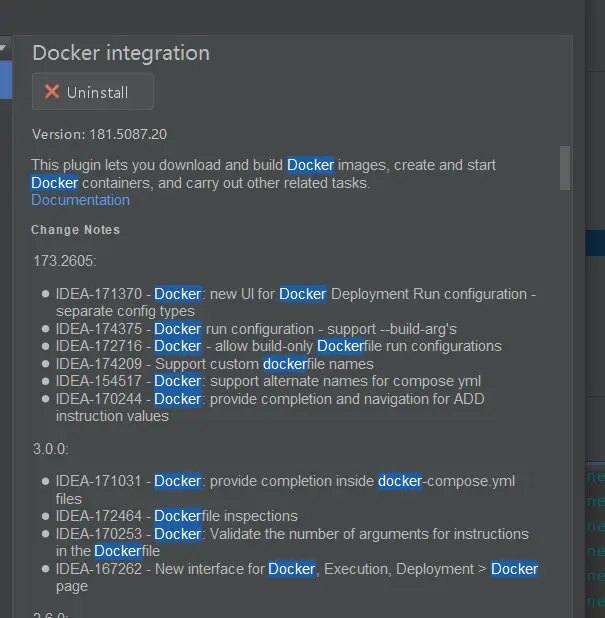This screenshot has height=618, width=605.
Task: Click the IDEA-171031 docker-compose.yml completion entry
Action: pos(285,490)
